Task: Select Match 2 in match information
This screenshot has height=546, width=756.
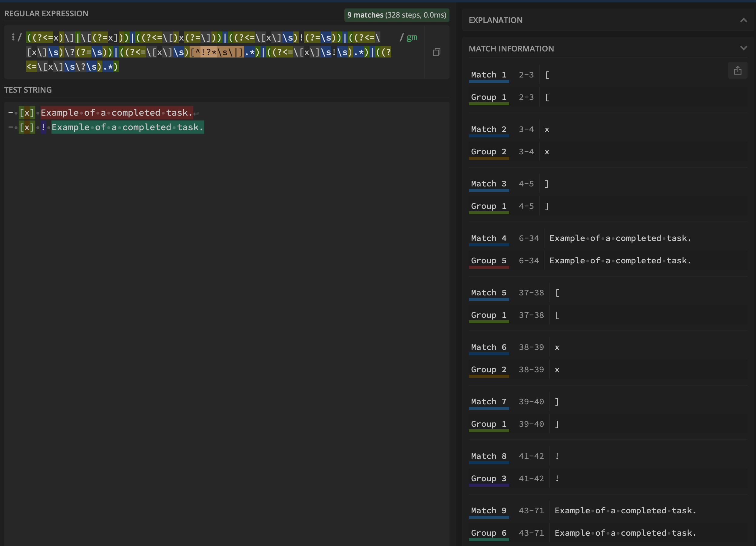Action: [489, 129]
